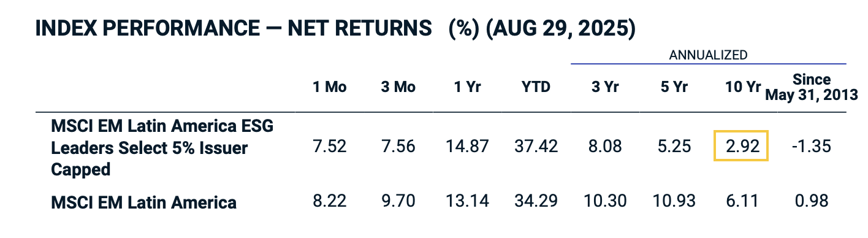Select the MSCI EM Latin America row label
Screen dimensions: 868x238
(x=144, y=201)
